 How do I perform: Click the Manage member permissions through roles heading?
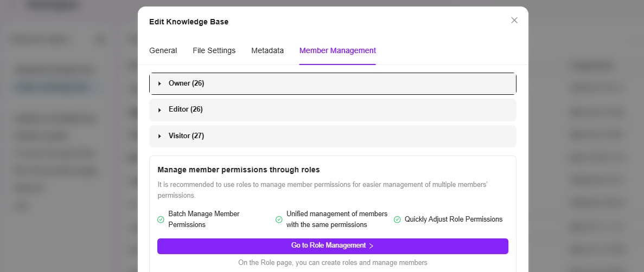tap(239, 170)
